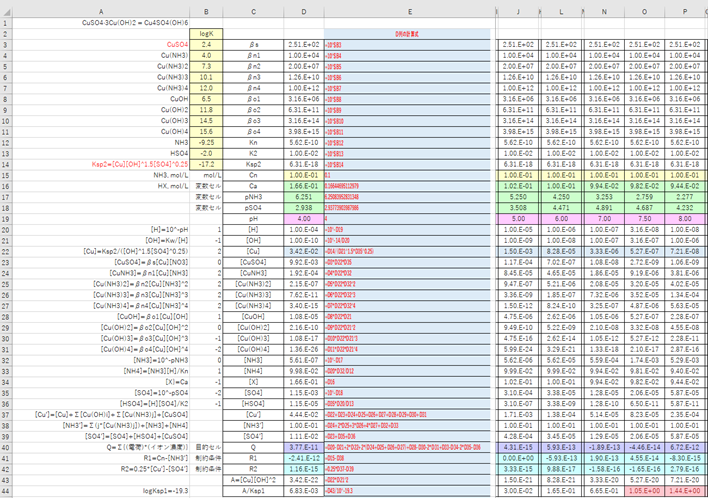Select column B header
This screenshot has height=498, width=708.
coord(206,12)
